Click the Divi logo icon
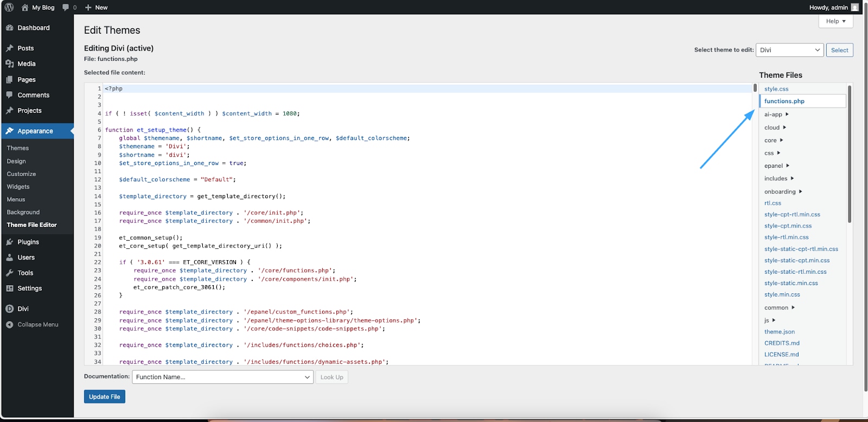The width and height of the screenshot is (868, 422). (10, 308)
